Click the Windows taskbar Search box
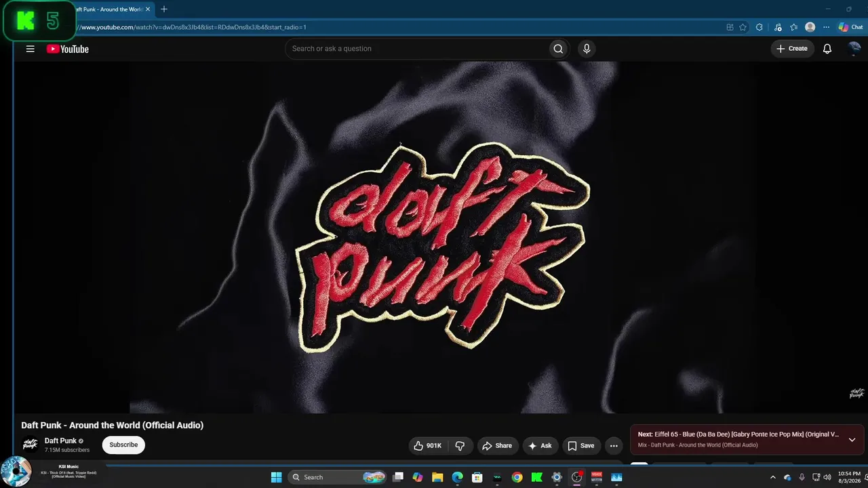 (337, 477)
